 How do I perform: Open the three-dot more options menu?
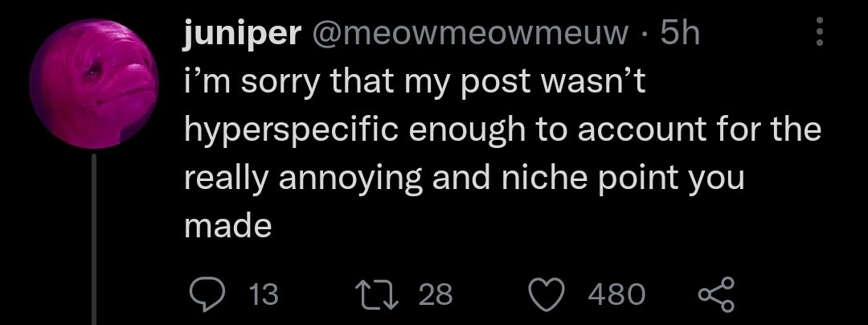pos(820,32)
